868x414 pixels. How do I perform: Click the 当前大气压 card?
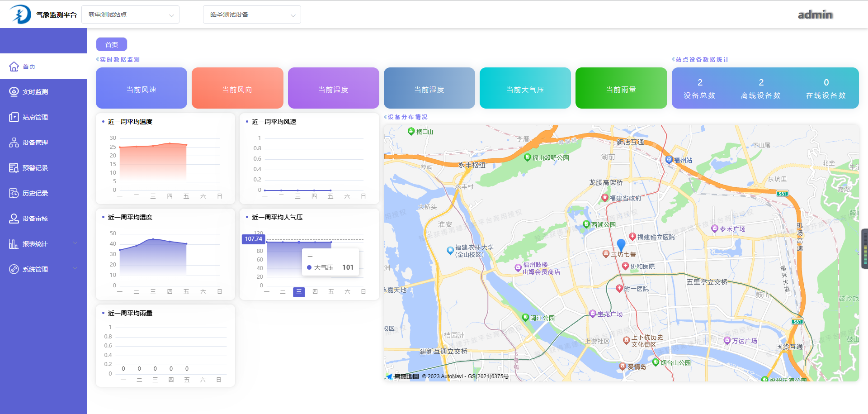[x=525, y=88]
